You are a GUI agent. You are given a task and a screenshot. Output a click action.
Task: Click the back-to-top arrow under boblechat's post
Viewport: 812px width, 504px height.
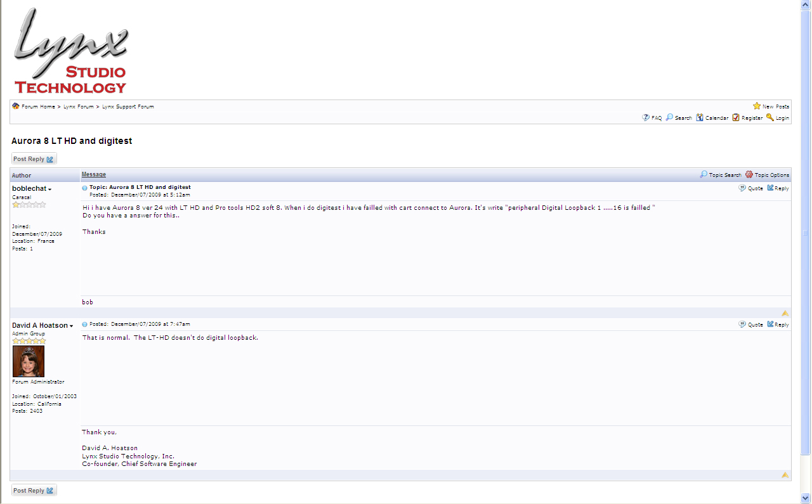pyautogui.click(x=785, y=313)
